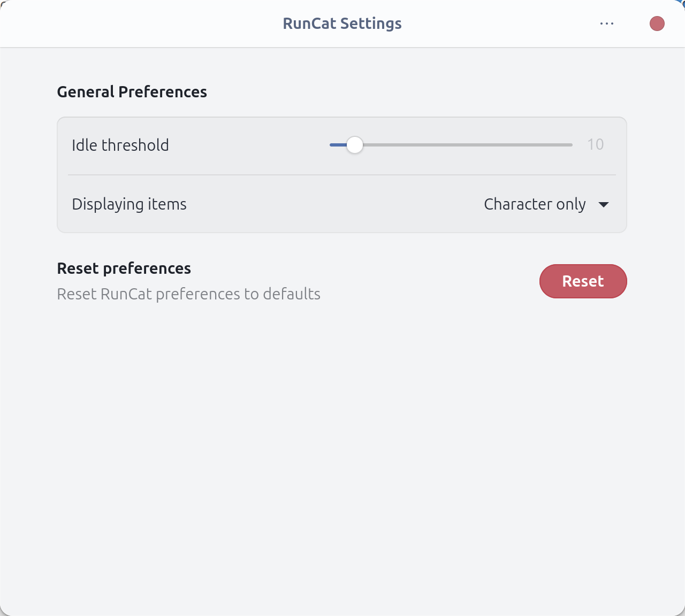
Task: Click the Idle threshold slider handle
Action: click(x=354, y=145)
